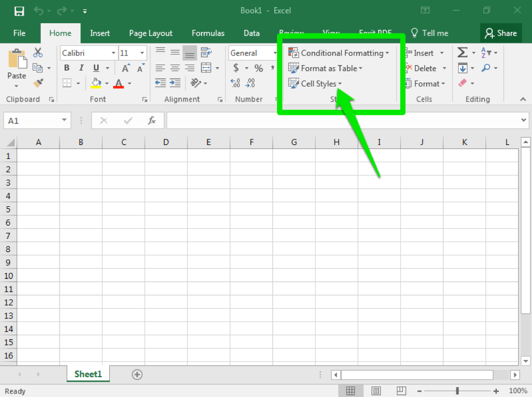Apply percent style format
Viewport: 532px width, 397px height.
pyautogui.click(x=258, y=68)
